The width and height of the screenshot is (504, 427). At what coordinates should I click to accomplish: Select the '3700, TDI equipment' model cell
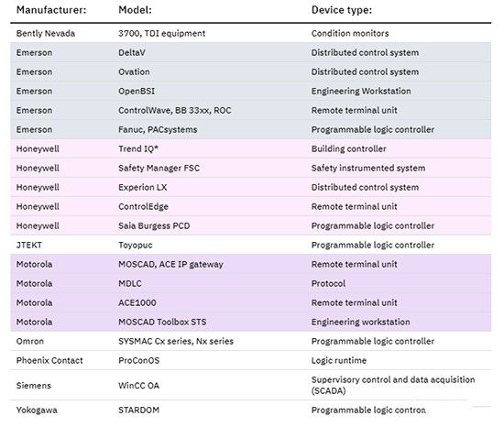click(161, 33)
